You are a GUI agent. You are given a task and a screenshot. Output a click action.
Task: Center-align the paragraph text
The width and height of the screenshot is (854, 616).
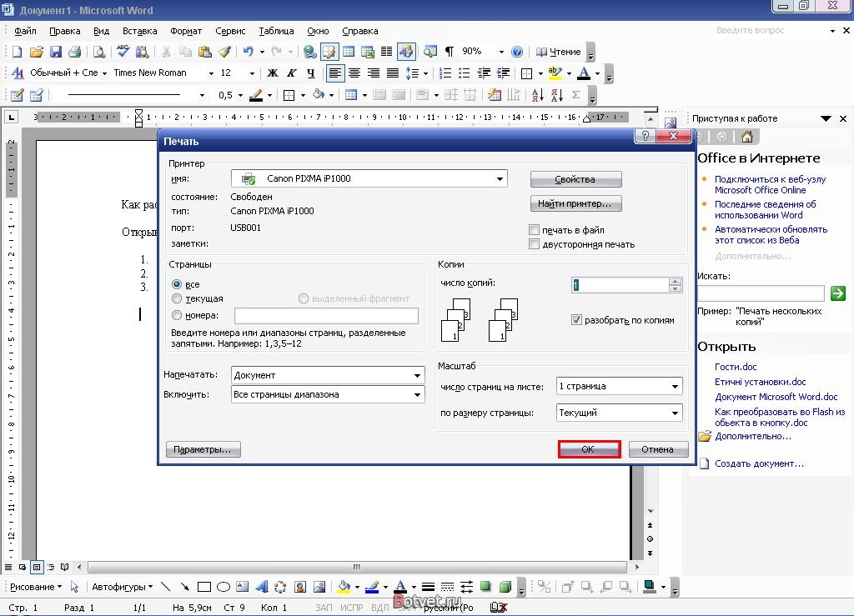(354, 73)
